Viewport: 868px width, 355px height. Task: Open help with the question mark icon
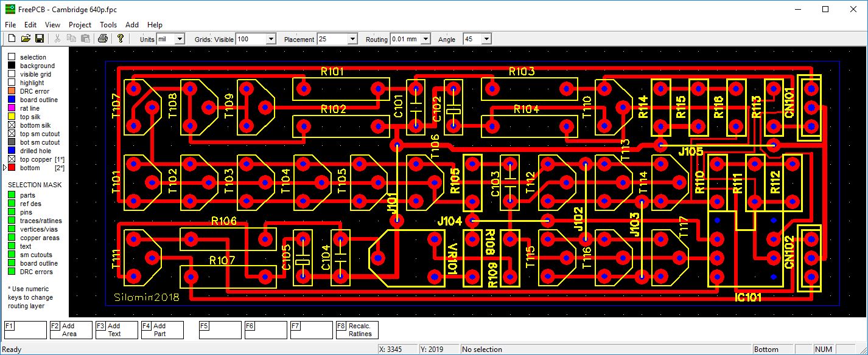(x=121, y=38)
